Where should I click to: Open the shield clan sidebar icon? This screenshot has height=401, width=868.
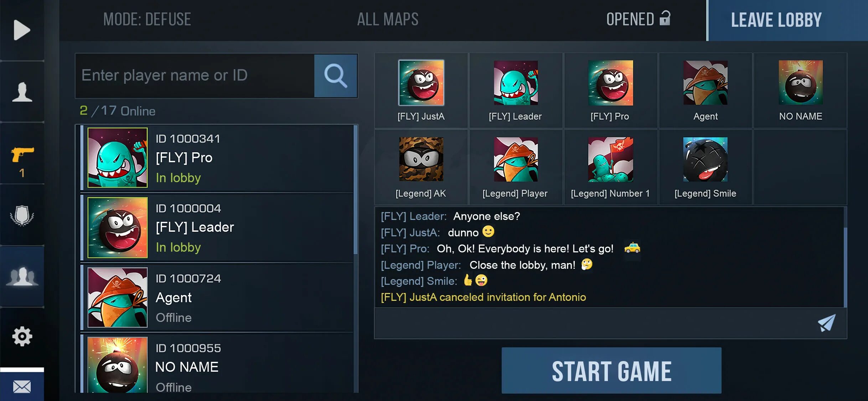tap(22, 215)
